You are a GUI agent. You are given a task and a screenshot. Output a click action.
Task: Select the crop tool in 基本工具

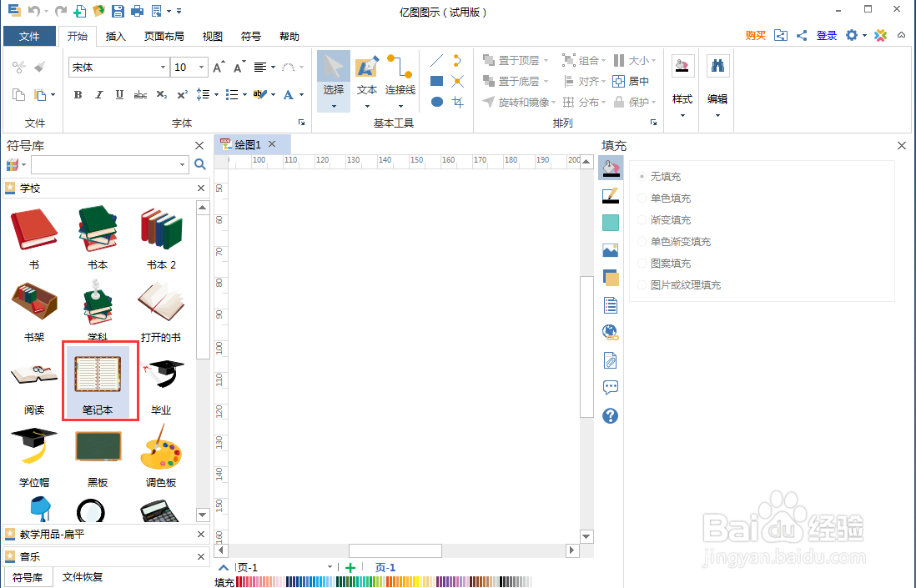456,102
